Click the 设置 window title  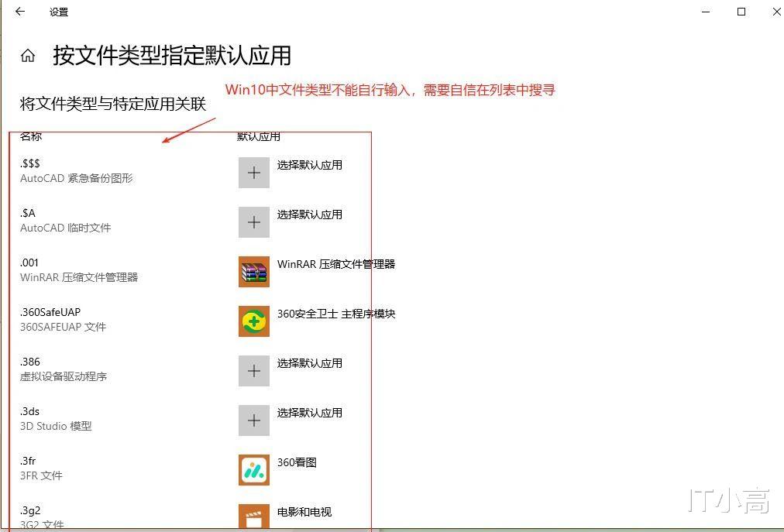tap(59, 12)
